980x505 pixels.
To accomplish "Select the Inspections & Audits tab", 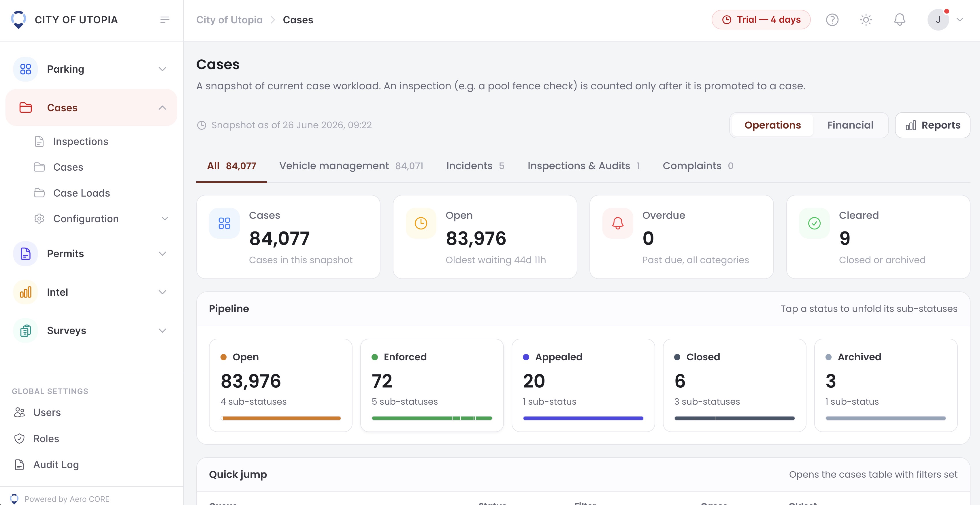I will (584, 166).
